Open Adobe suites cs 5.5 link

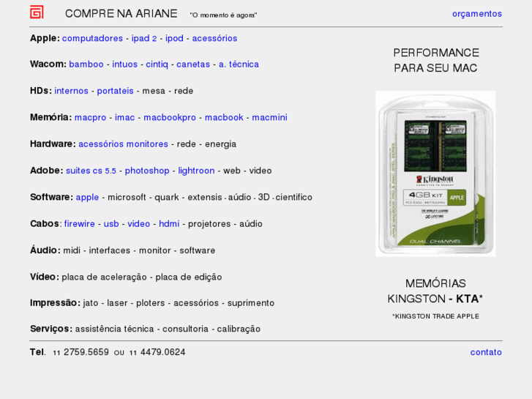91,171
